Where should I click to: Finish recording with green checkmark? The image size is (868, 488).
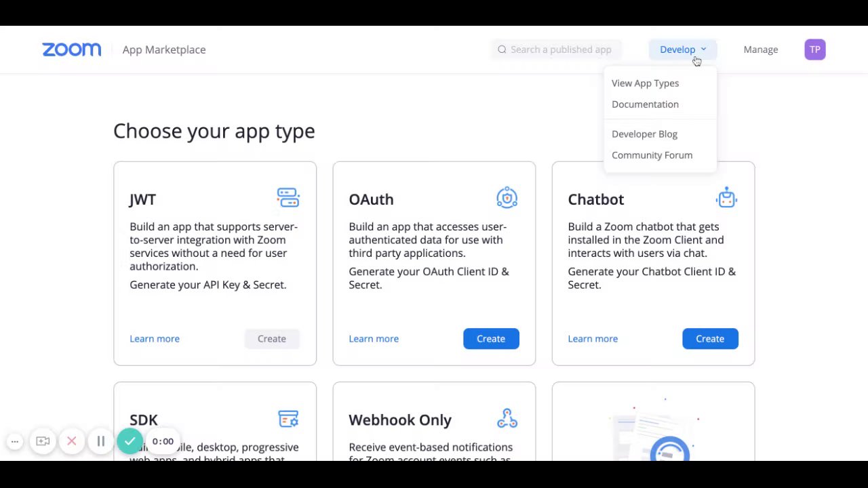point(130,441)
